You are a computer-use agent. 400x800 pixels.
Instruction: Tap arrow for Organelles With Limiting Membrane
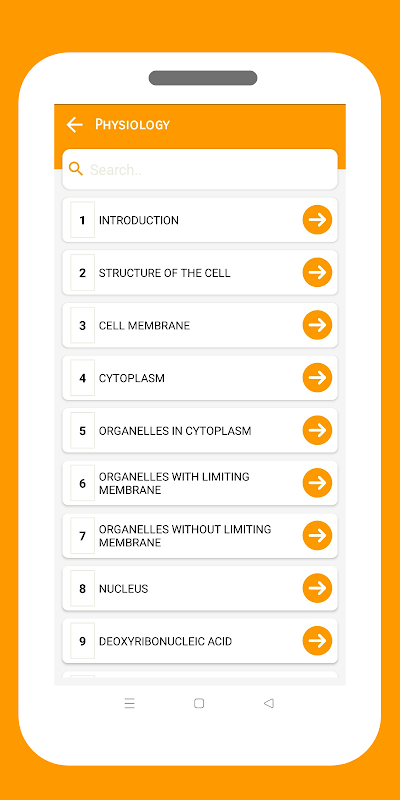[317, 483]
